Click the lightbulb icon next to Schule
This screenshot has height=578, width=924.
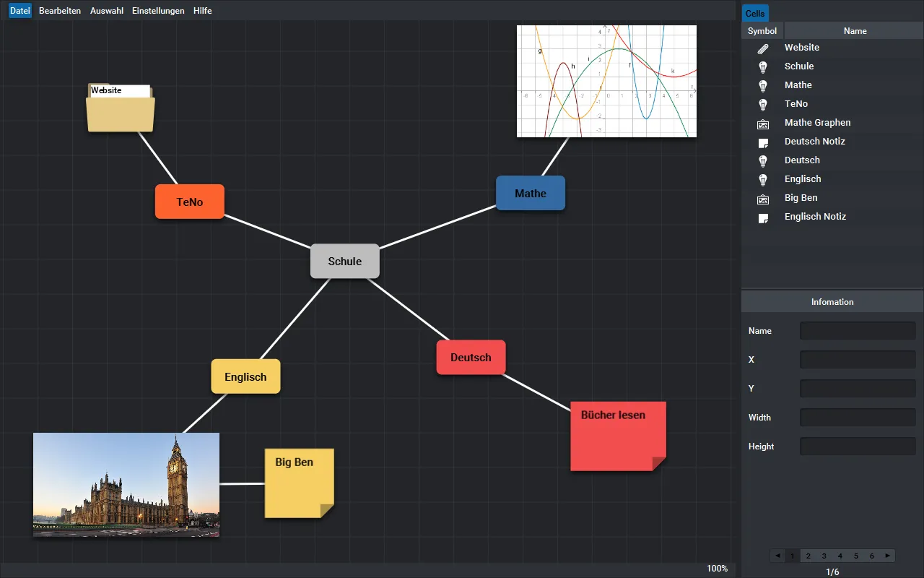pos(762,67)
